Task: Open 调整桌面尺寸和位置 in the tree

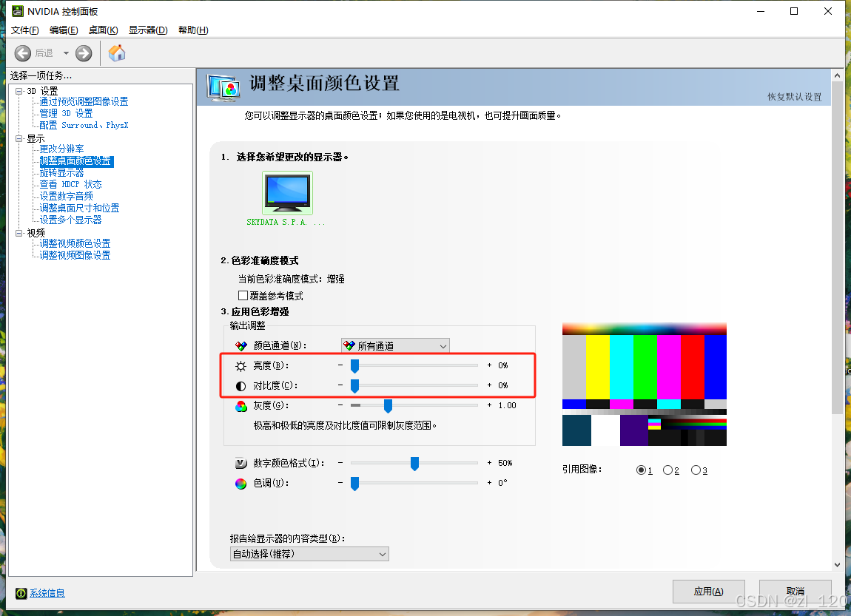Action: tap(79, 209)
